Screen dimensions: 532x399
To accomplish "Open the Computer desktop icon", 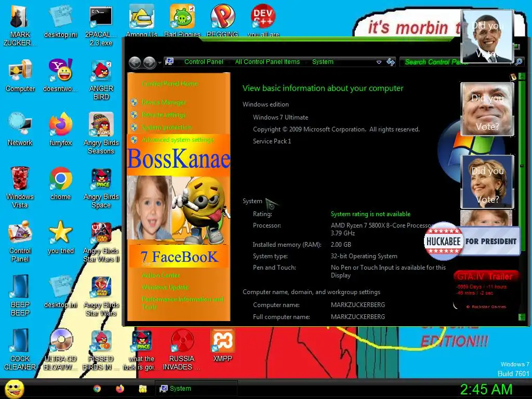I will click(x=20, y=75).
